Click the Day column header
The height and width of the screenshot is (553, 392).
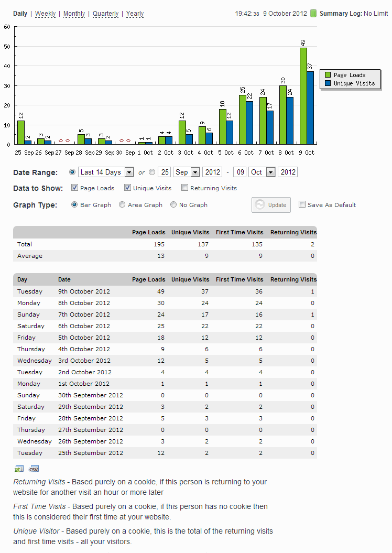tap(22, 279)
